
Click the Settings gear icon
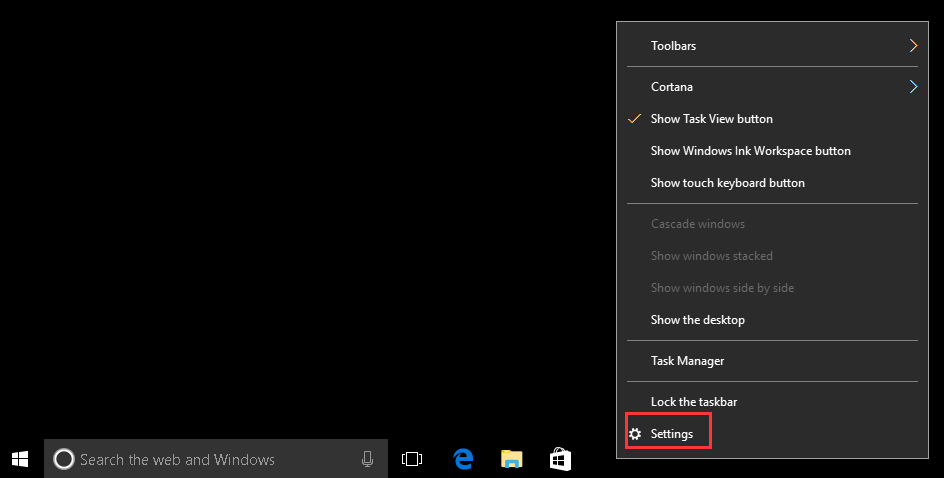point(635,434)
